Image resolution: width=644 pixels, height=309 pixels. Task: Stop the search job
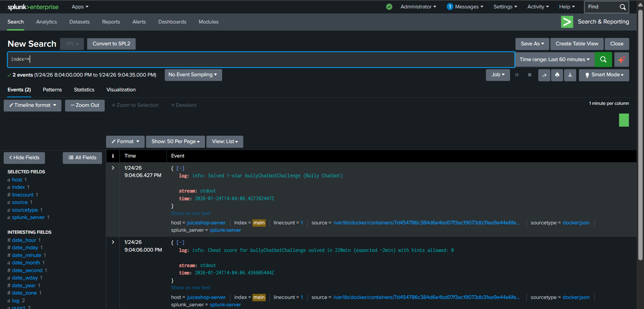(530, 75)
